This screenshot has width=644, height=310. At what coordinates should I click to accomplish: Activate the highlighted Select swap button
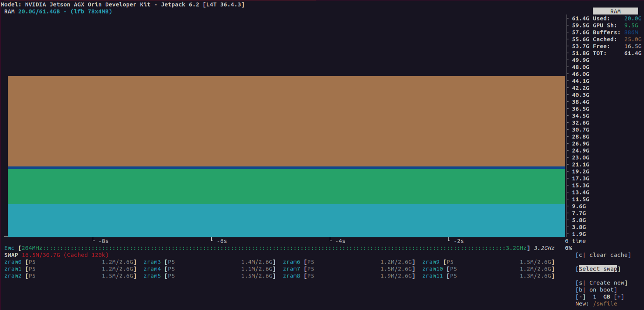click(598, 269)
